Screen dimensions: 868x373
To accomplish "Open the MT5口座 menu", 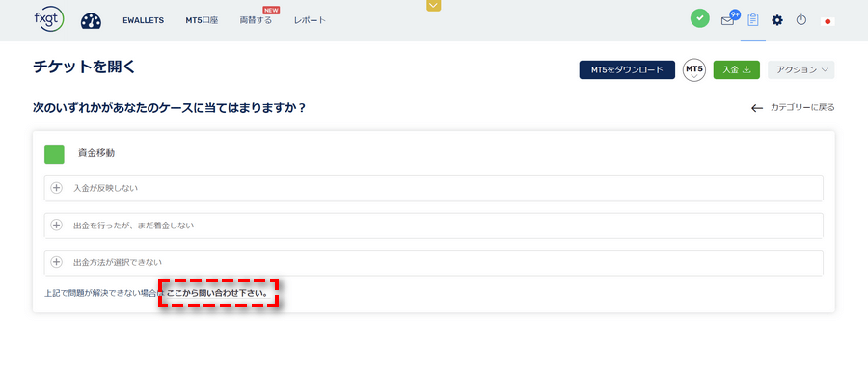I will pos(202,20).
